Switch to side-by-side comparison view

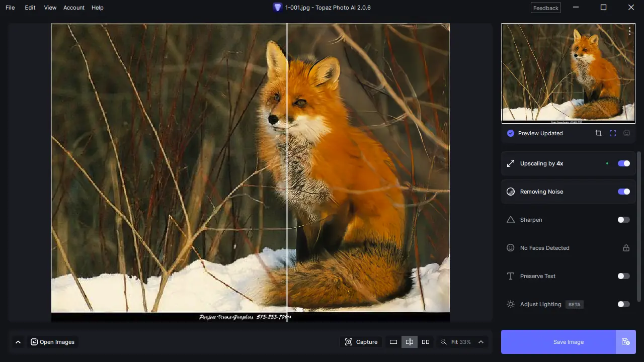pos(426,342)
